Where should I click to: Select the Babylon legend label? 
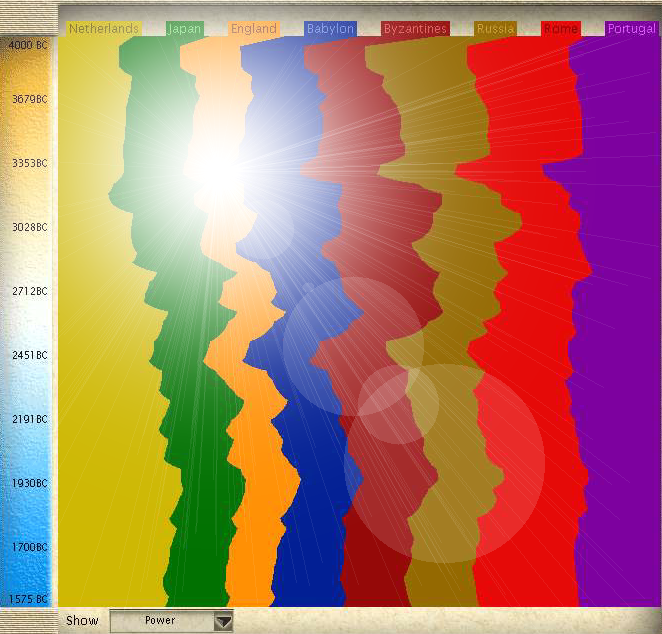[x=330, y=29]
